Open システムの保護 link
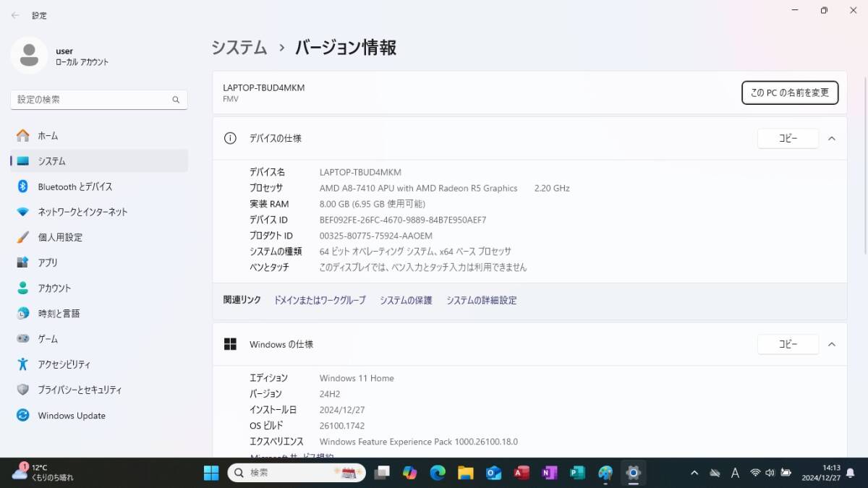Image resolution: width=868 pixels, height=488 pixels. point(406,300)
